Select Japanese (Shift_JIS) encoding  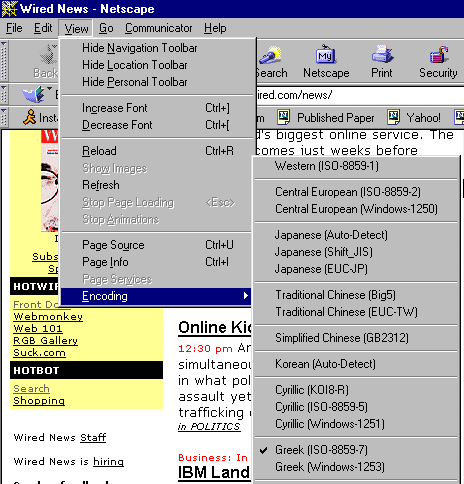[356, 252]
